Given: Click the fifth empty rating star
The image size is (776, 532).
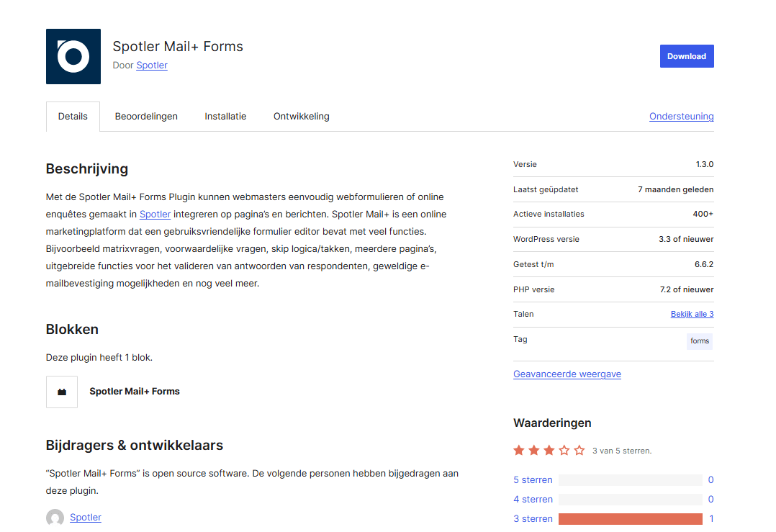Looking at the screenshot, I should [579, 451].
